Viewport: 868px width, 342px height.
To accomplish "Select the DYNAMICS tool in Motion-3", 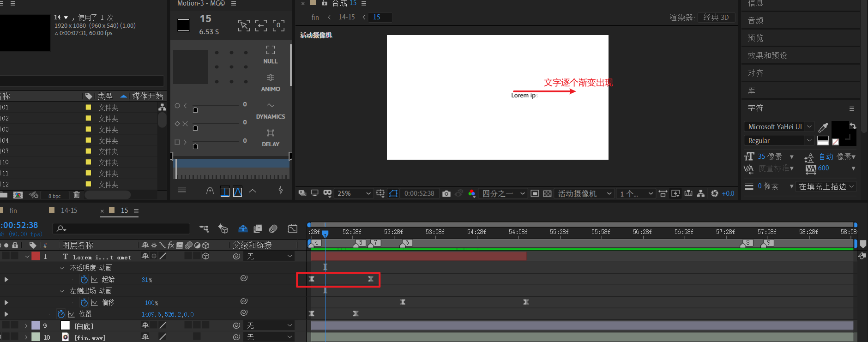I will [271, 111].
